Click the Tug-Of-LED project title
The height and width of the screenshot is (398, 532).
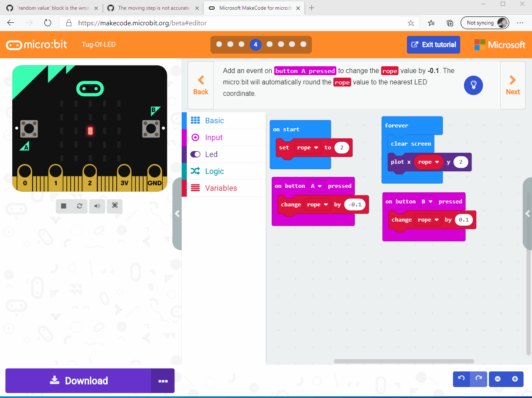click(98, 45)
